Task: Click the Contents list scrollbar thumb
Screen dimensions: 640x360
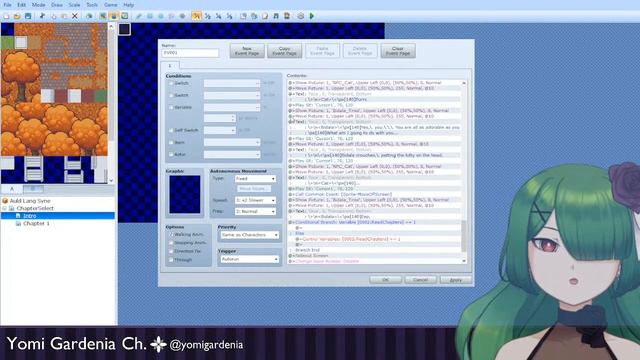Action: (x=464, y=237)
